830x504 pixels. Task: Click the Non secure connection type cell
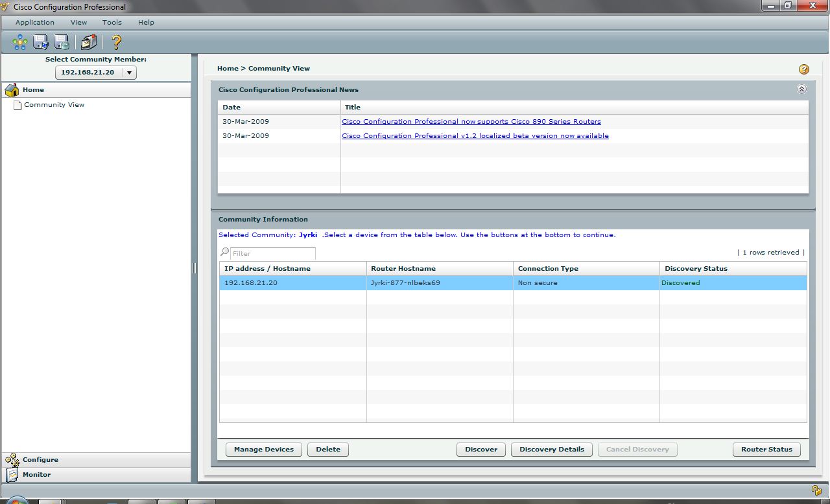click(x=586, y=283)
